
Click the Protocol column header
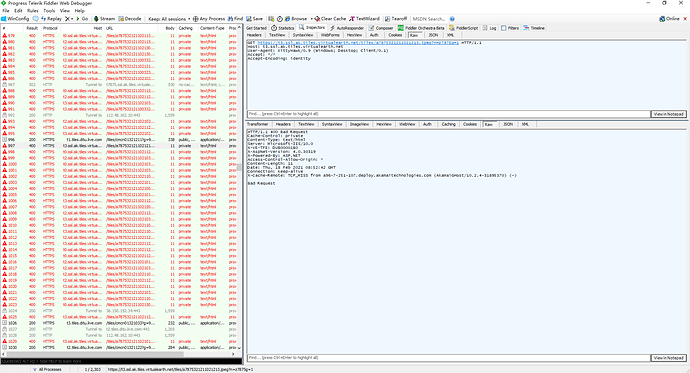click(x=50, y=28)
